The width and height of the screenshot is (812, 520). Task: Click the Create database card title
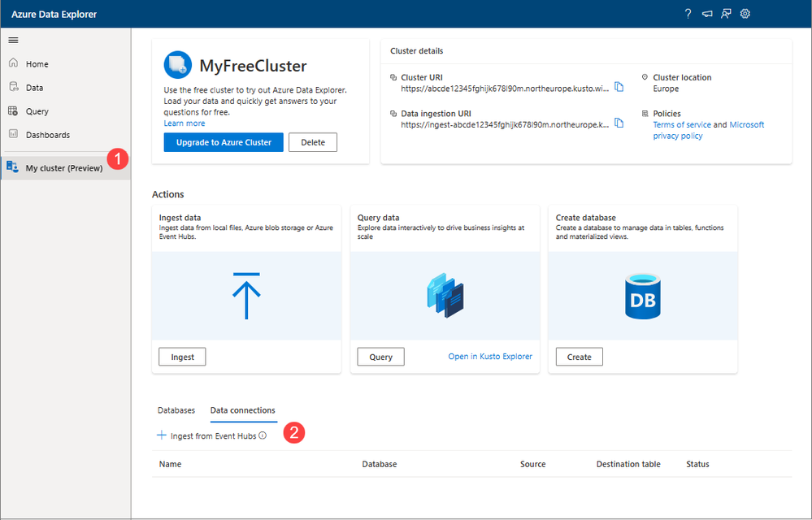(x=586, y=218)
